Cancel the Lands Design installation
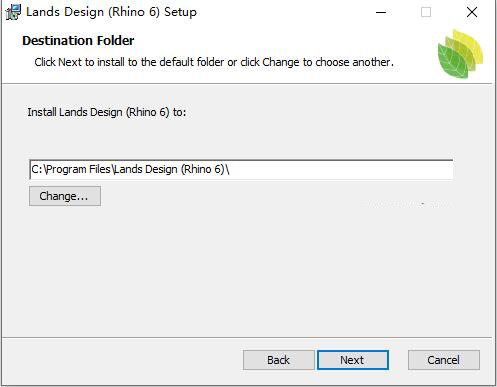Image resolution: width=497 pixels, height=387 pixels. point(444,360)
